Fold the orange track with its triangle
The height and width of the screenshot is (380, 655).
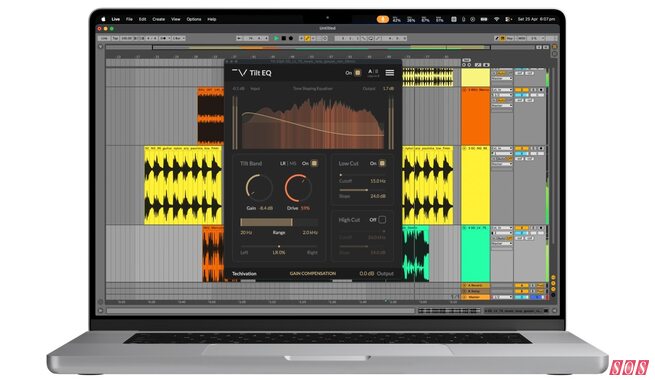tap(465, 90)
